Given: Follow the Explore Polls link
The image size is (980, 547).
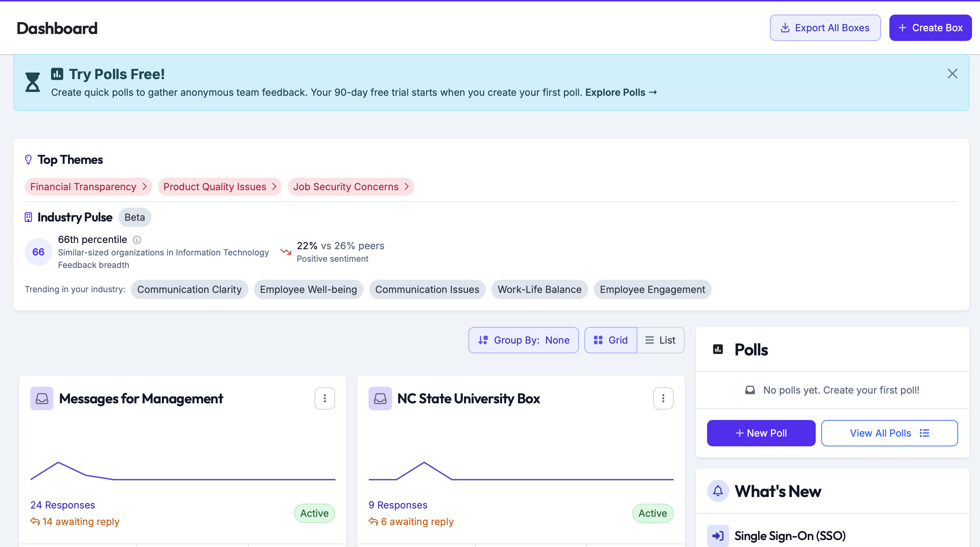Looking at the screenshot, I should tap(621, 92).
